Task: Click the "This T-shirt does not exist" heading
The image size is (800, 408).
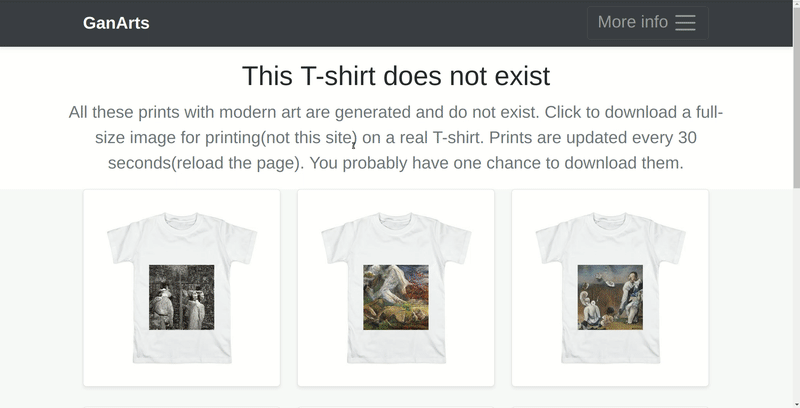Action: (396, 76)
